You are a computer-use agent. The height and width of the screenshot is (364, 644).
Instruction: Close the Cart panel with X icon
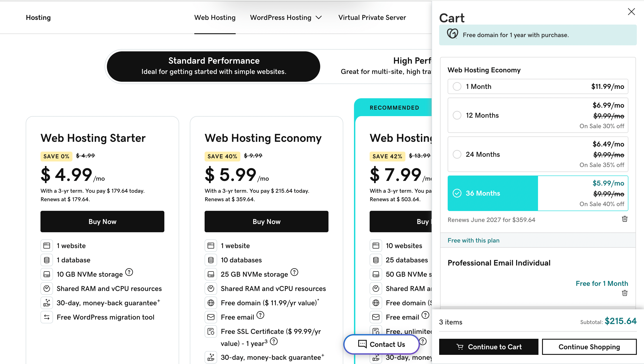pos(631,12)
